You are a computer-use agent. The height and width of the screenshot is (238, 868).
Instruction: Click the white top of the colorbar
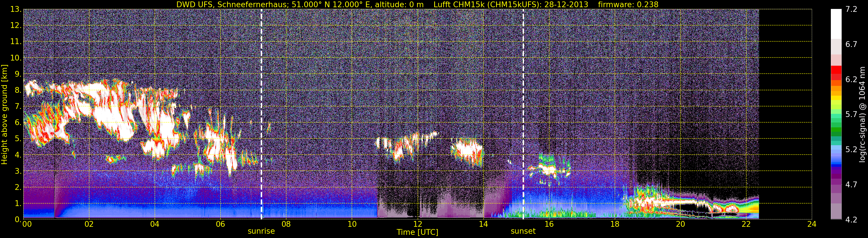836,24
